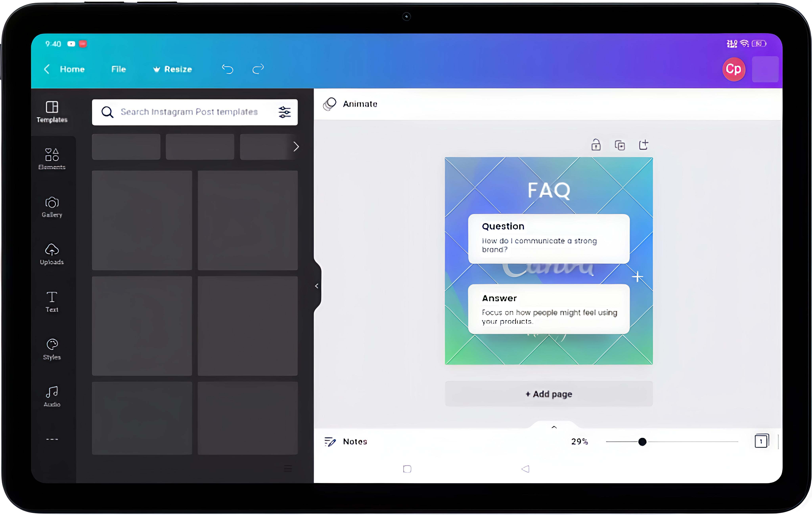Show next template categories with the right chevron
The height and width of the screenshot is (515, 812).
pyautogui.click(x=296, y=147)
